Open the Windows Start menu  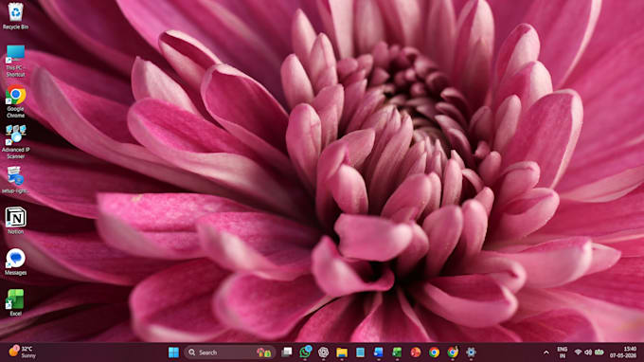[x=173, y=353]
